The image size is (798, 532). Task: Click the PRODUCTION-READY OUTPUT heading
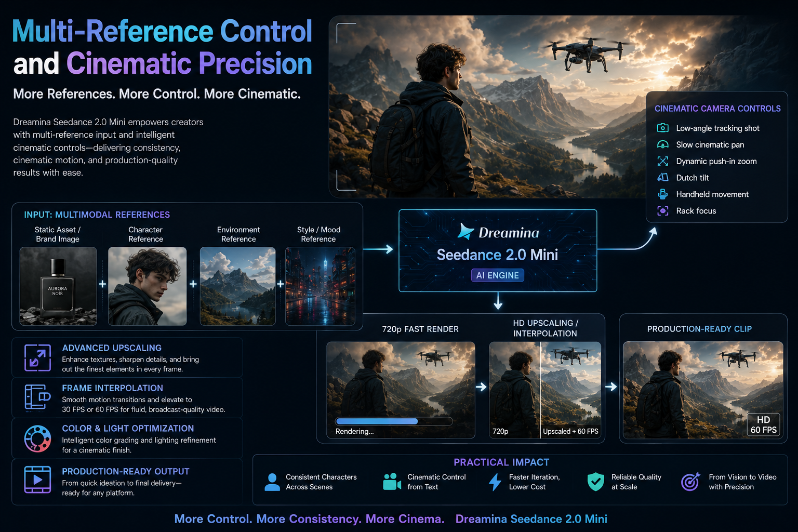click(x=126, y=472)
